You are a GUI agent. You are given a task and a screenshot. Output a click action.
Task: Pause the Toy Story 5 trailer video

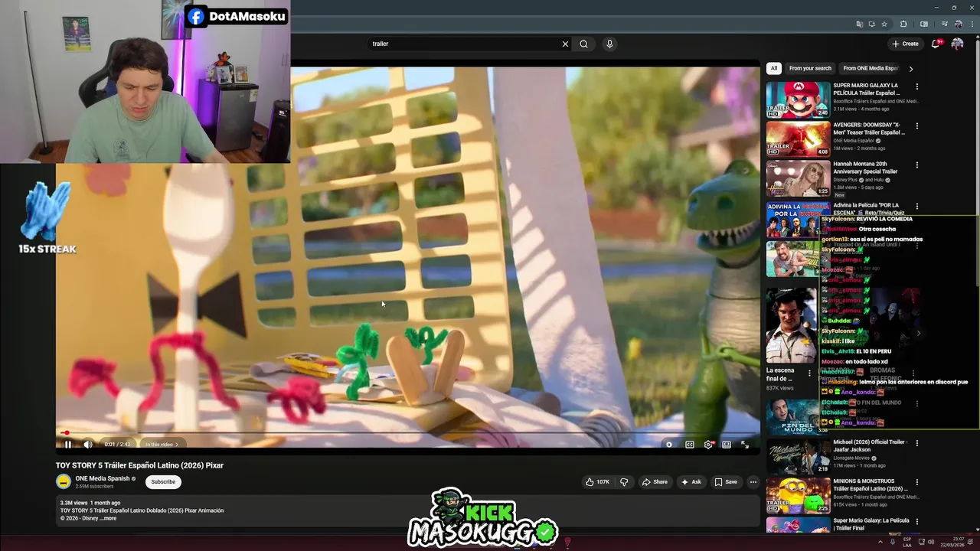67,445
